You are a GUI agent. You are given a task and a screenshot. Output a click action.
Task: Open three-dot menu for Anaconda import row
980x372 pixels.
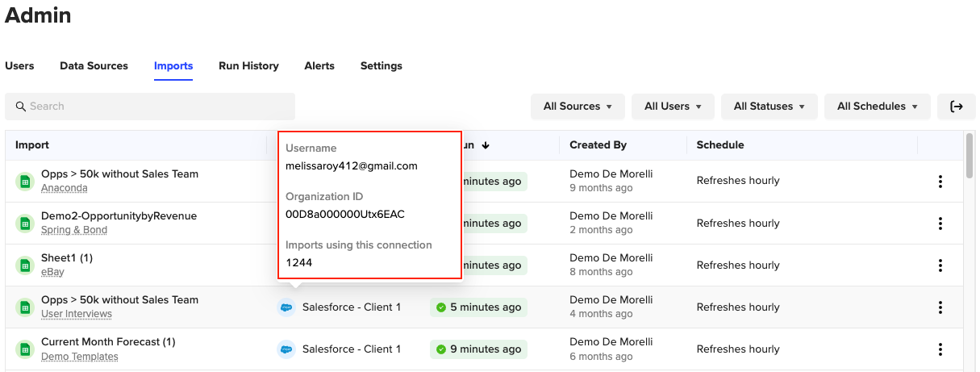tap(940, 182)
